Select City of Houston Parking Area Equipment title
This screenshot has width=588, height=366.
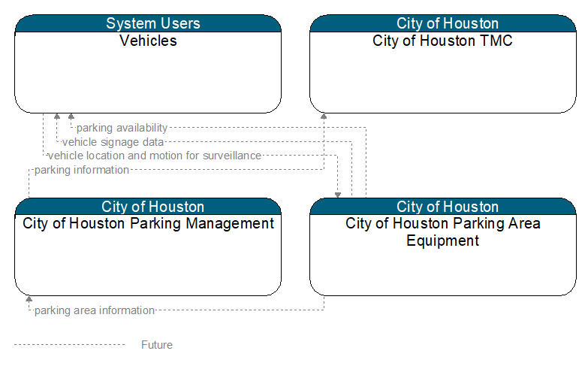click(443, 232)
